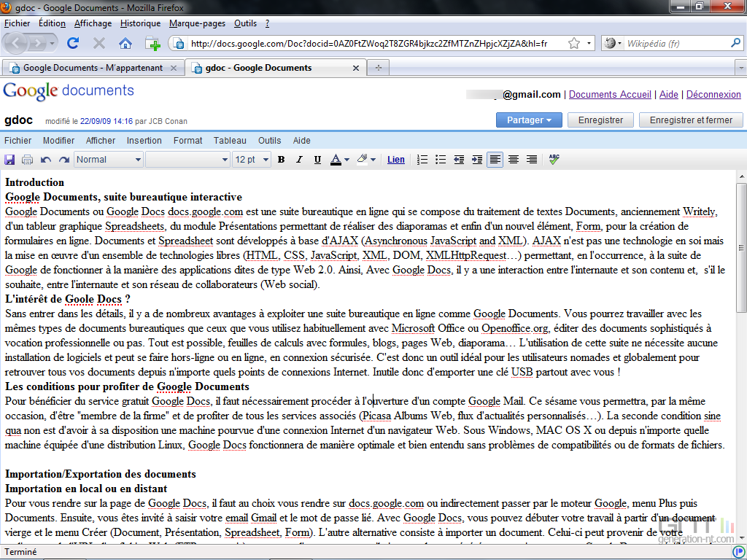Click the new tab plus-page toolbar icon
Screen dimensions: 747x560
pyautogui.click(x=152, y=43)
